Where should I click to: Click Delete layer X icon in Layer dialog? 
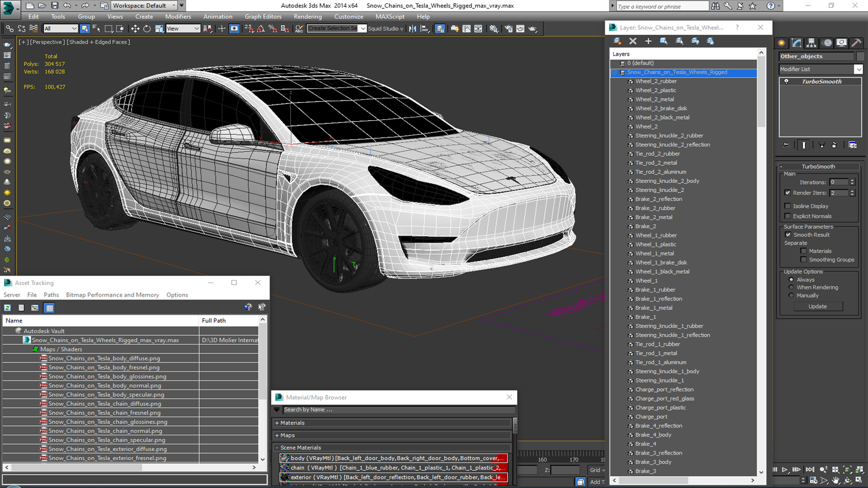pos(633,41)
